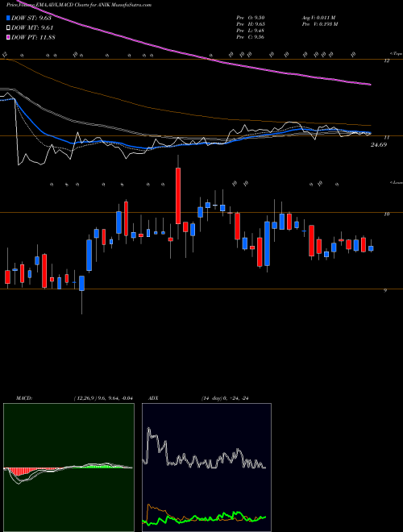Click the 'Pre L: 9.48' value
The width and height of the screenshot is (403, 532).
251,31
